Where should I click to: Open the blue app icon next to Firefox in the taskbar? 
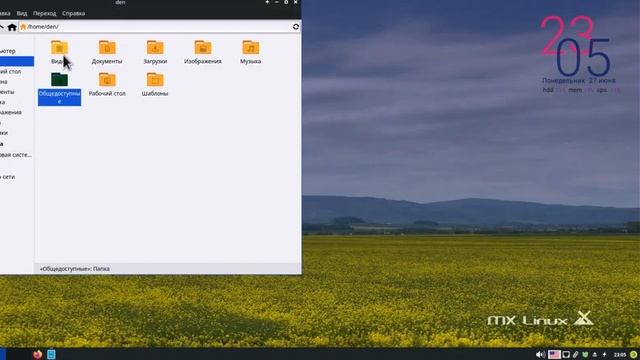(51, 354)
